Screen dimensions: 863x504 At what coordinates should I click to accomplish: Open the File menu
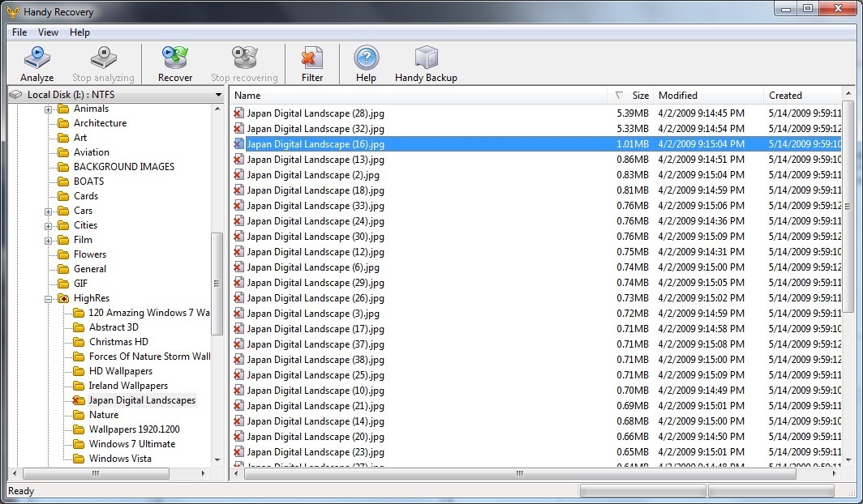19,32
